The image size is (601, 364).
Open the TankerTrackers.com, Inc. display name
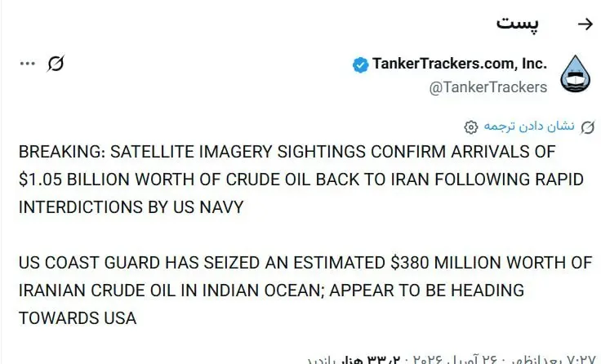tap(460, 64)
